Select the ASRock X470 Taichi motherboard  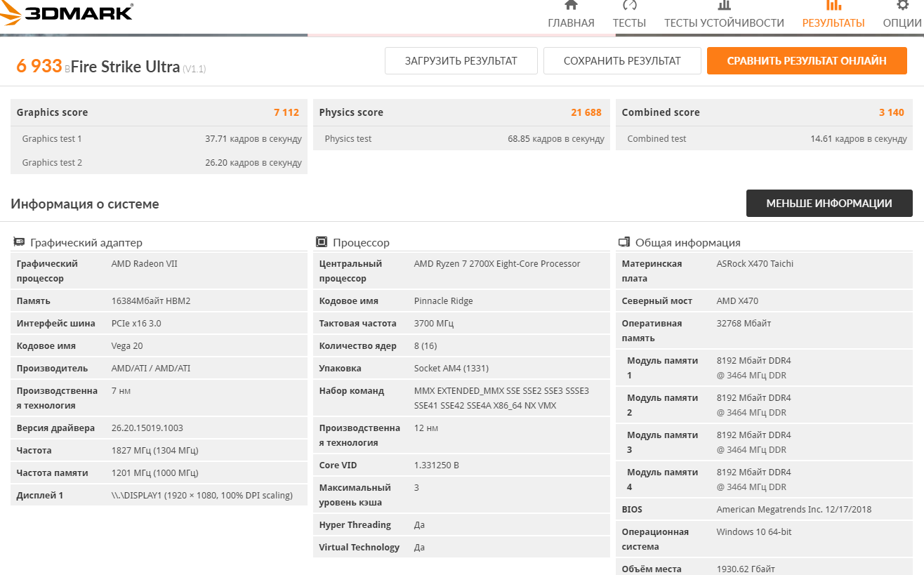pos(755,264)
